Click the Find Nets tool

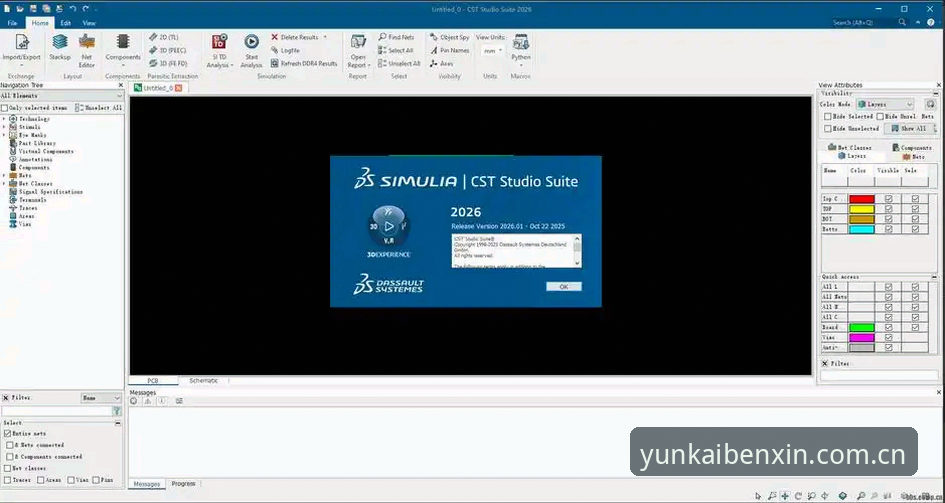click(396, 37)
